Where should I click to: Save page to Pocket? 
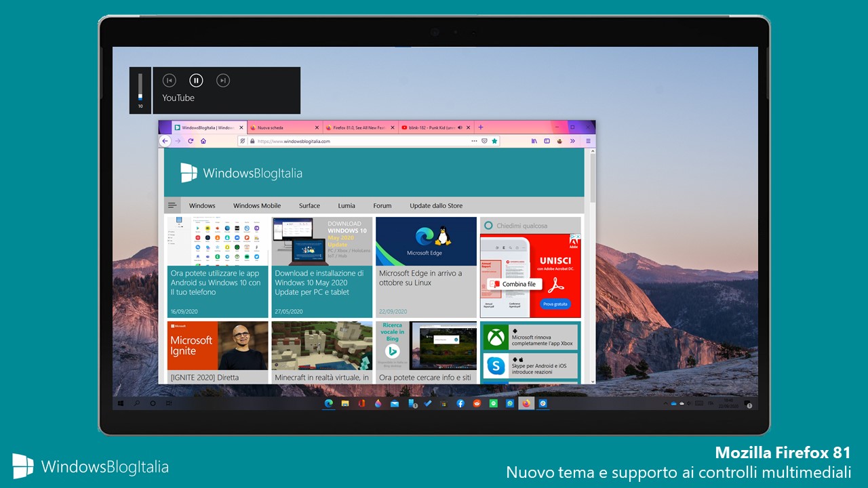point(484,141)
